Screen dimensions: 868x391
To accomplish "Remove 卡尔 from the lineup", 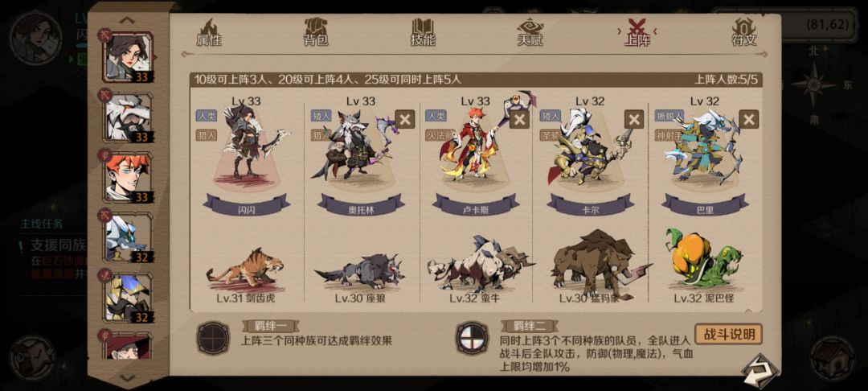I will click(x=634, y=119).
